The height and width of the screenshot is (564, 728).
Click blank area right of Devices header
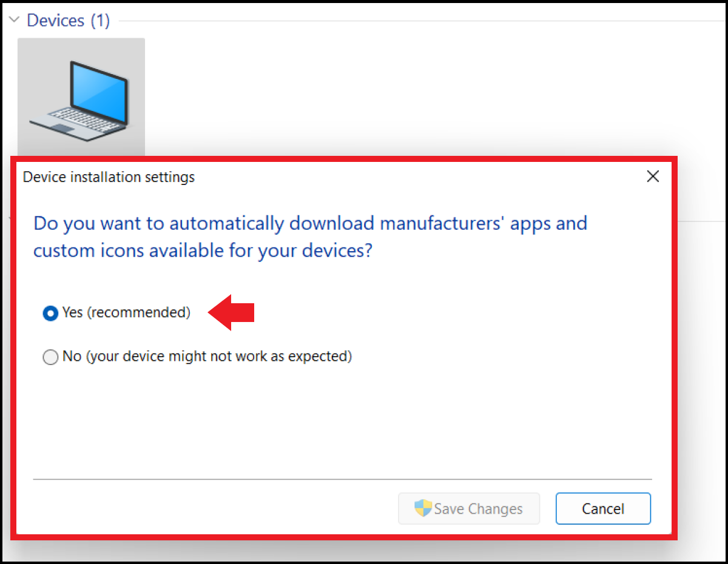419,21
